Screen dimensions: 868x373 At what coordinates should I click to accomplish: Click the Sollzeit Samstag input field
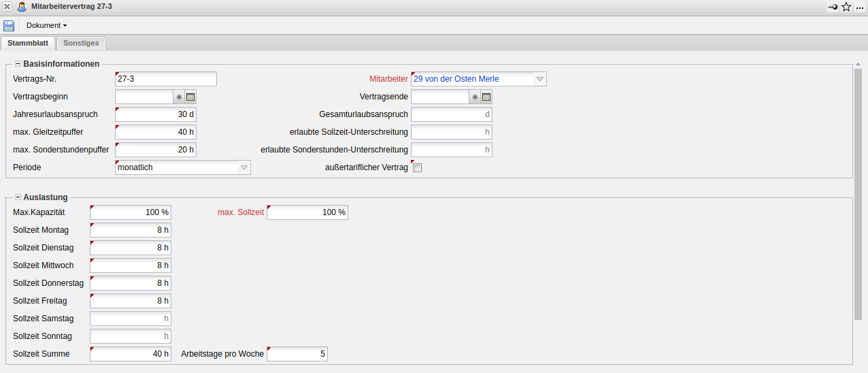click(131, 319)
